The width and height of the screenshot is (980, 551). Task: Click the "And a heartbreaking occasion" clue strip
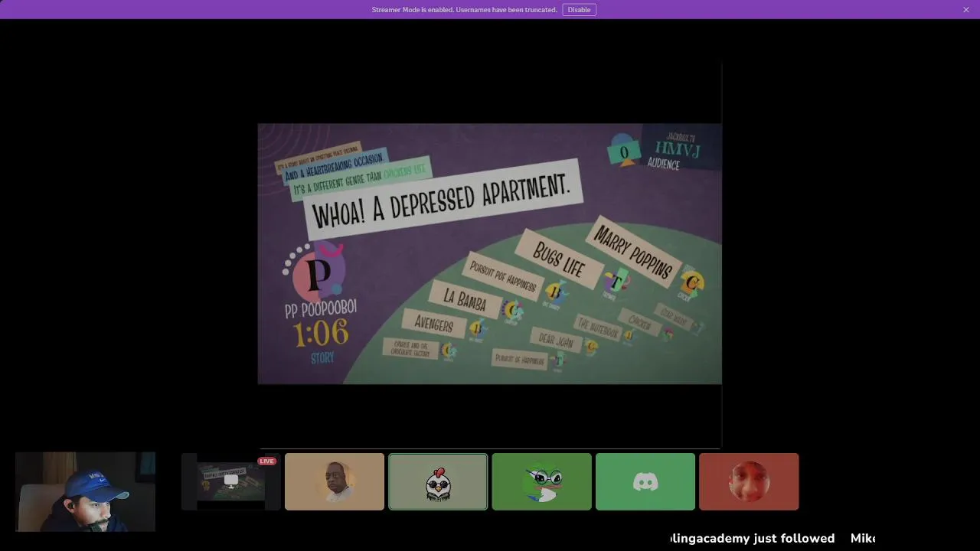(x=333, y=168)
